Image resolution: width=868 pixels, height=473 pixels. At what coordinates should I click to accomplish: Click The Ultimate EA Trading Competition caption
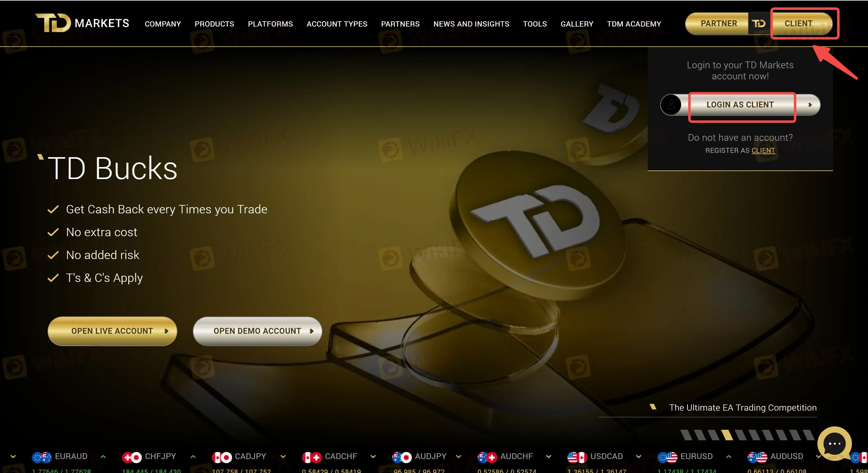(743, 408)
